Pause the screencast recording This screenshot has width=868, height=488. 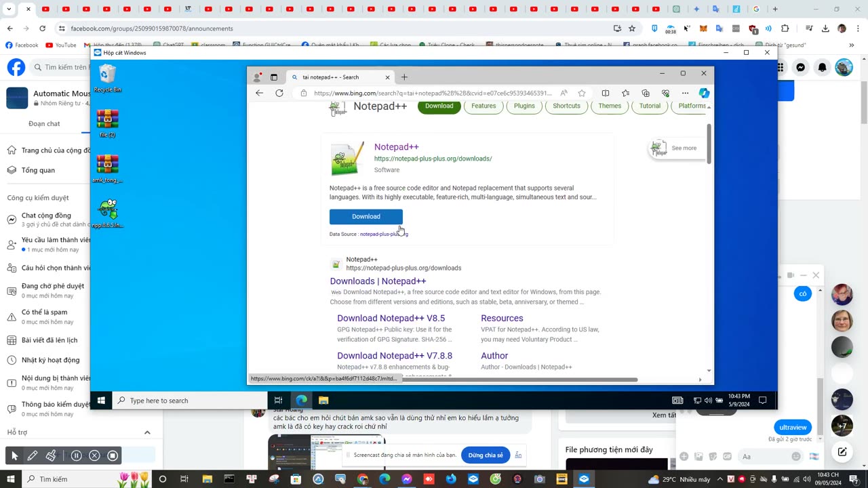[x=77, y=455]
